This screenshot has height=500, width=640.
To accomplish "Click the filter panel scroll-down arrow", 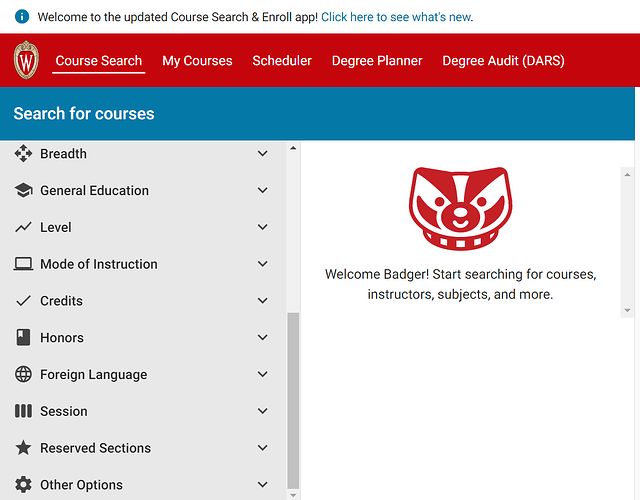I will 293,495.
